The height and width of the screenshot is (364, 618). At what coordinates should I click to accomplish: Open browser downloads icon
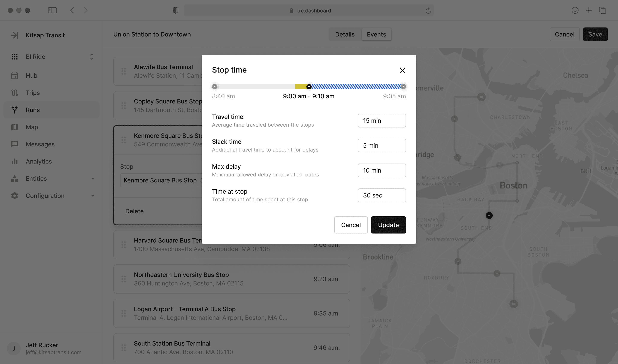pyautogui.click(x=575, y=10)
